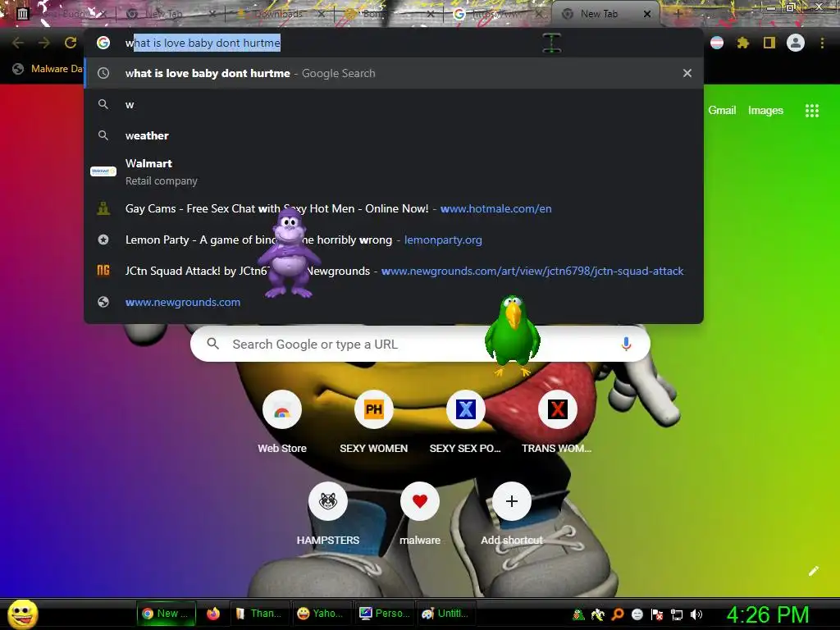Select the Walmart Retail company suggestion

click(394, 171)
